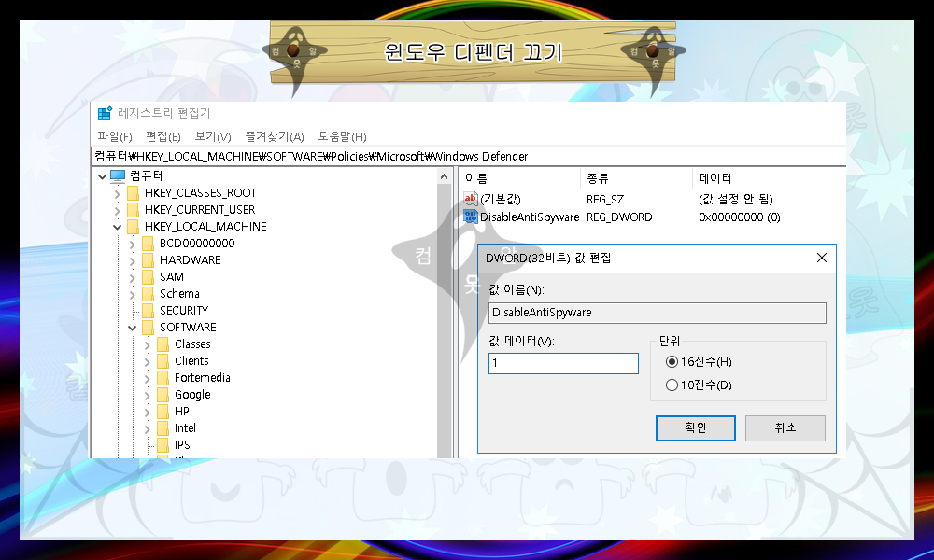Open the 보기(V) menu
The image size is (934, 560).
pos(213,137)
